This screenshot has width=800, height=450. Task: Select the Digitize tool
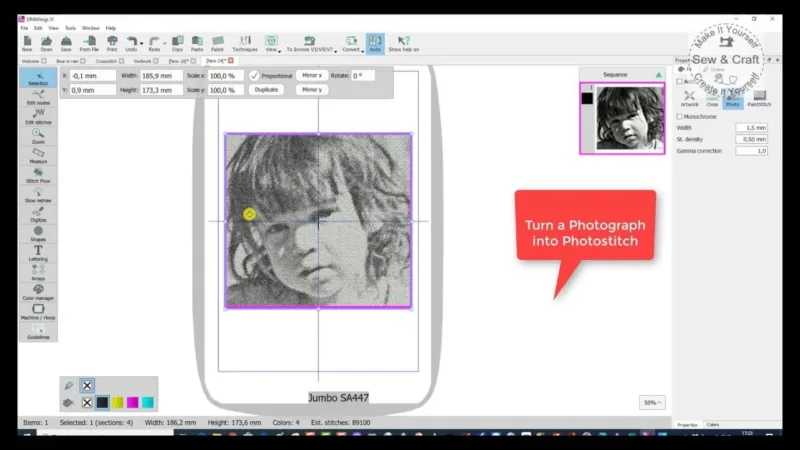[38, 214]
